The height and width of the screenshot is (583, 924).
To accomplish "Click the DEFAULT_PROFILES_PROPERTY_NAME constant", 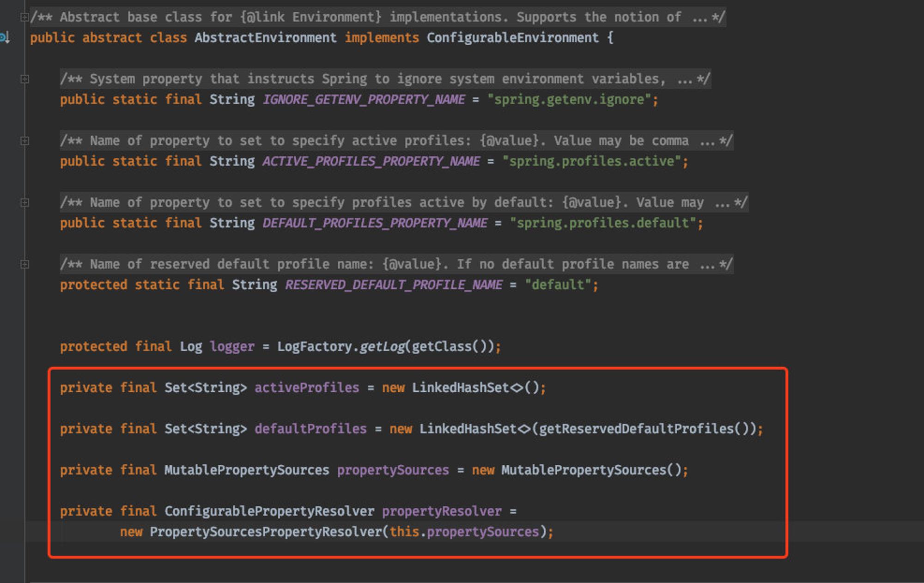I will pyautogui.click(x=375, y=223).
